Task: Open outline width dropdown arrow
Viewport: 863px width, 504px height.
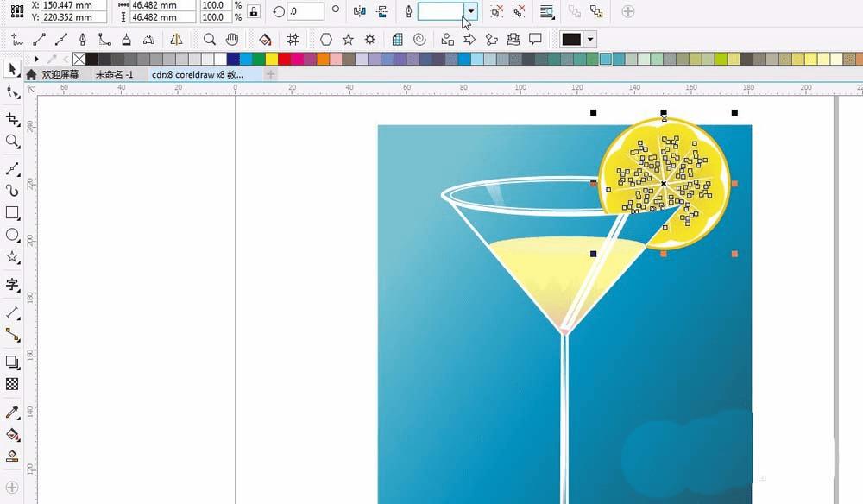Action: [x=470, y=11]
